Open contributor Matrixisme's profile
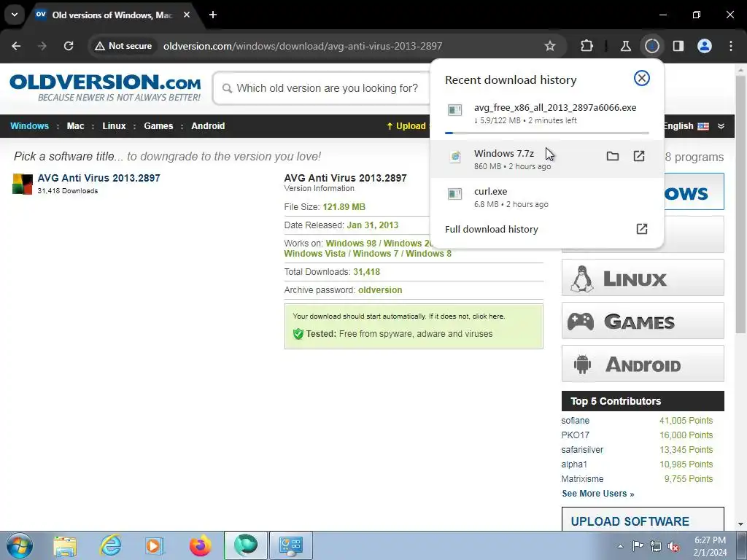747x560 pixels. pos(582,479)
